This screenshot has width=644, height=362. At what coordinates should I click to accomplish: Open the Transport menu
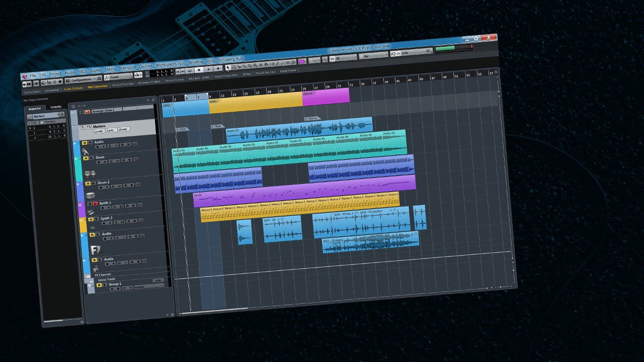[128, 66]
